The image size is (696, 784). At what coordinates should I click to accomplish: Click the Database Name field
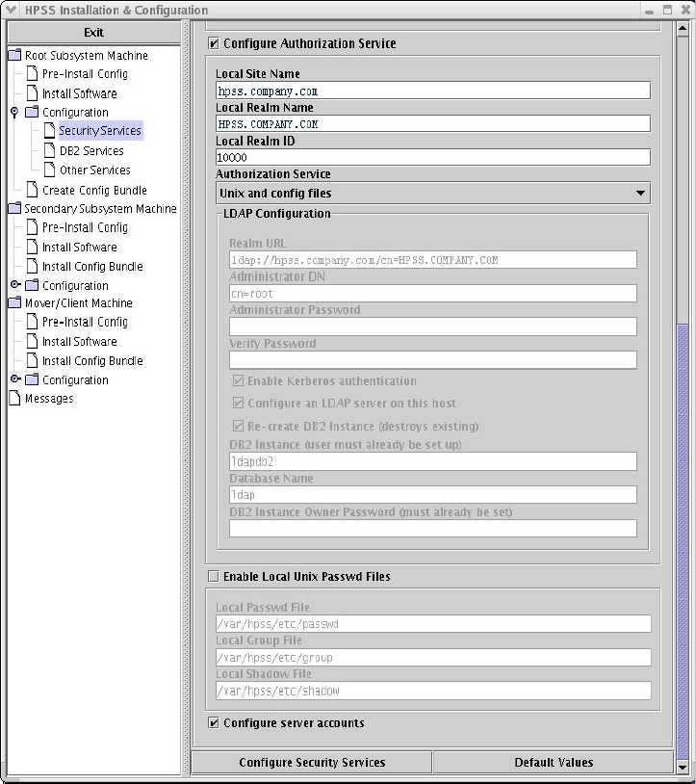tap(432, 494)
